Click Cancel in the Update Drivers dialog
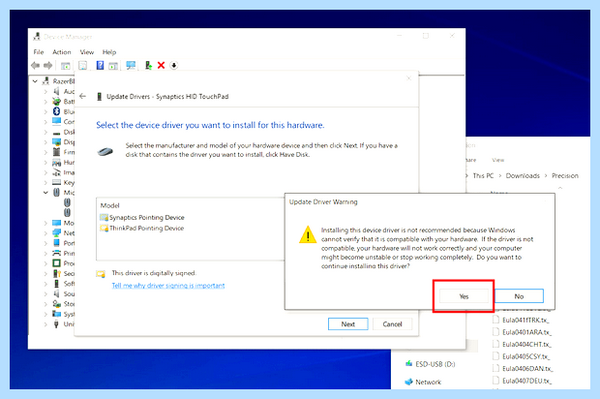The image size is (600, 399). coord(392,324)
